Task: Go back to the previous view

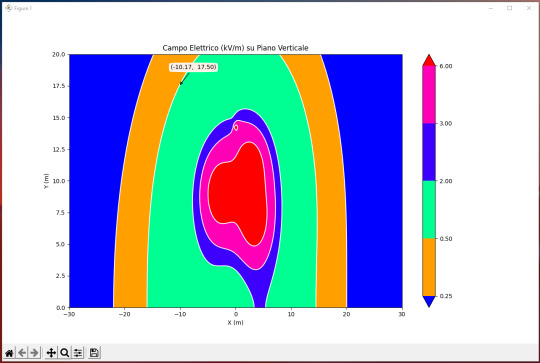Action: pyautogui.click(x=22, y=353)
